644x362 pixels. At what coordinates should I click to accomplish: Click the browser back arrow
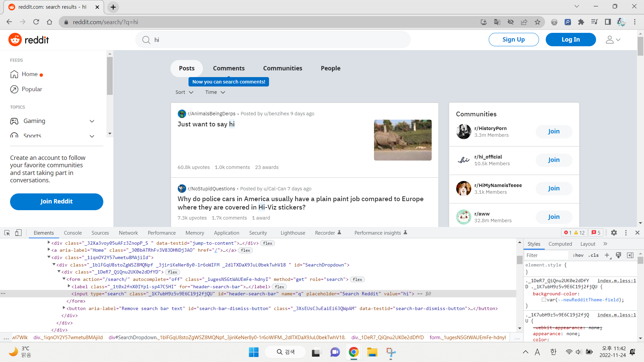click(x=9, y=22)
